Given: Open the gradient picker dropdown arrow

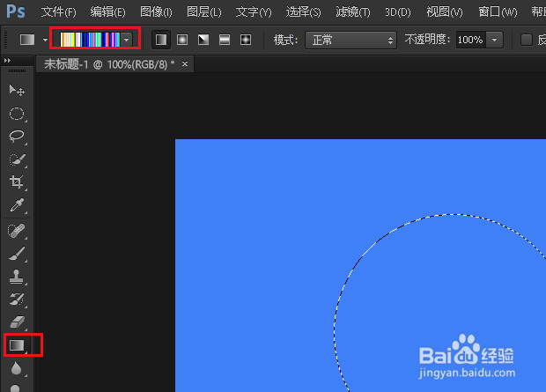Looking at the screenshot, I should (x=127, y=40).
